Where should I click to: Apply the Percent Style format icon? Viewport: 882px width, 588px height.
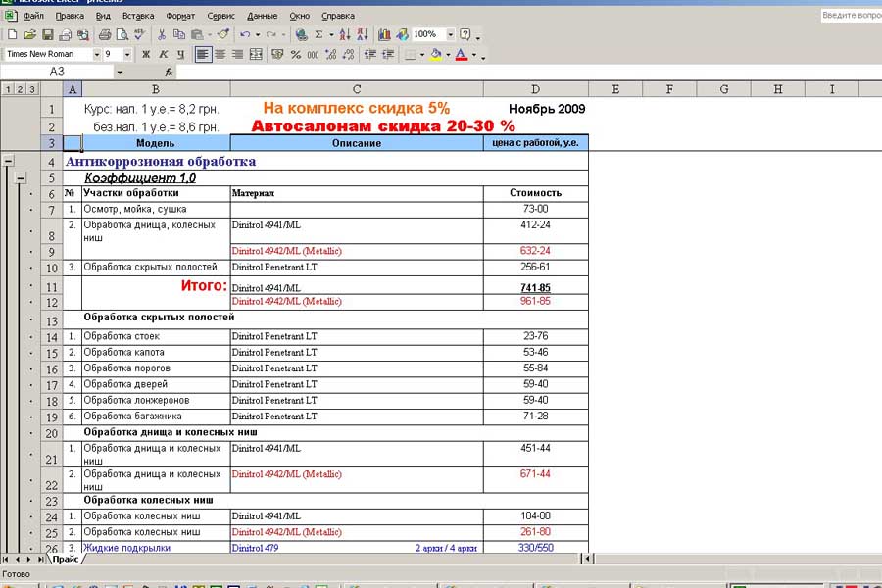point(295,55)
